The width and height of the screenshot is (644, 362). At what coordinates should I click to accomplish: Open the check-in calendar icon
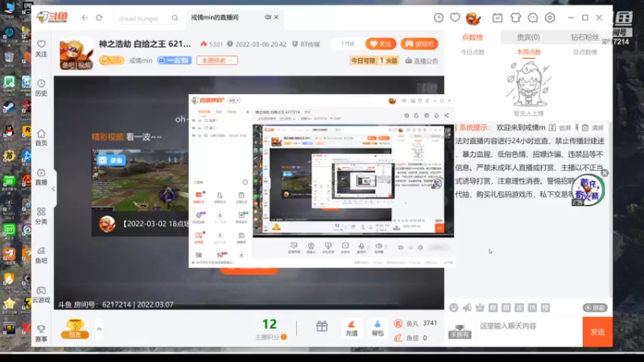[x=497, y=18]
